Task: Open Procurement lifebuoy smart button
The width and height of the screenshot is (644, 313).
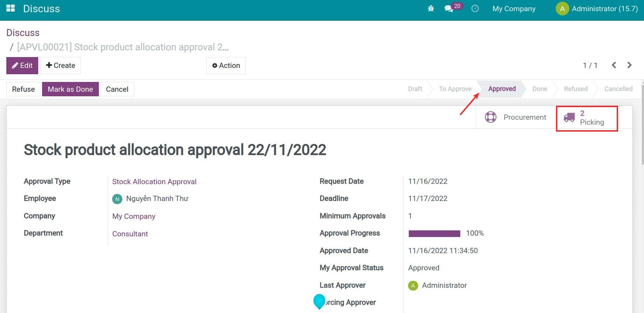Action: (x=515, y=117)
